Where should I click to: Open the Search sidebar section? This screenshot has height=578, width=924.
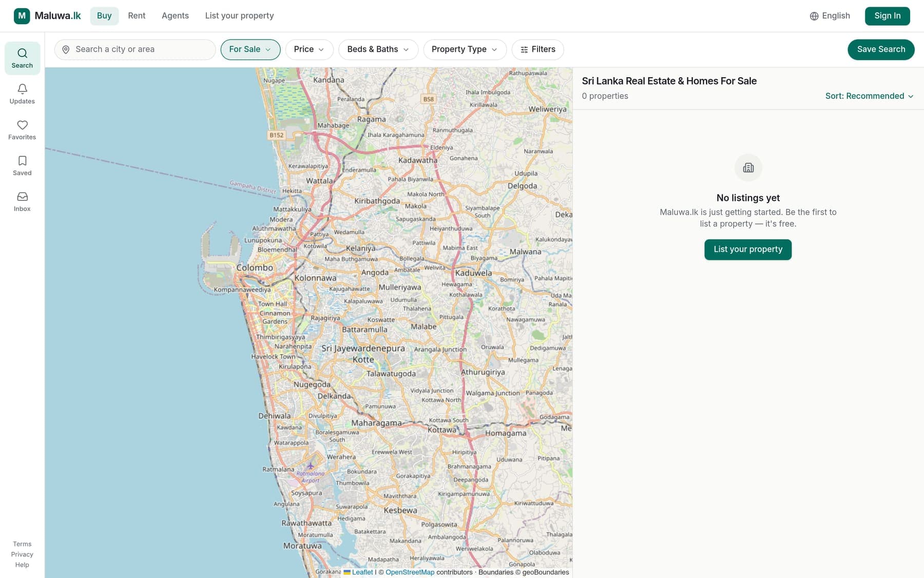pyautogui.click(x=22, y=58)
